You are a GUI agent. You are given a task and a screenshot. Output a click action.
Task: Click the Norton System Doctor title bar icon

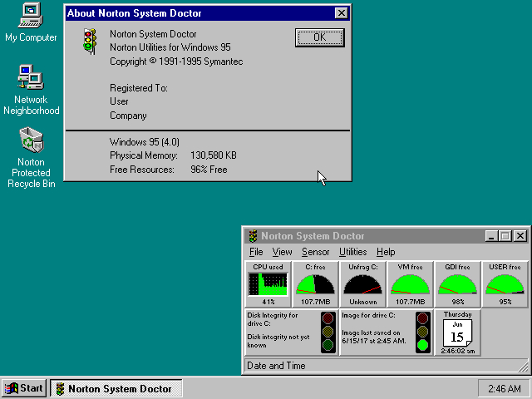pos(253,236)
